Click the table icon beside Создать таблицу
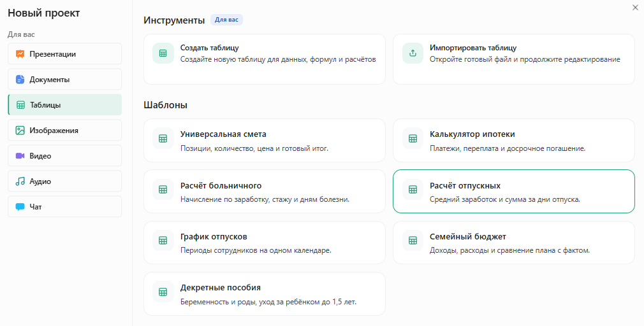 click(163, 53)
